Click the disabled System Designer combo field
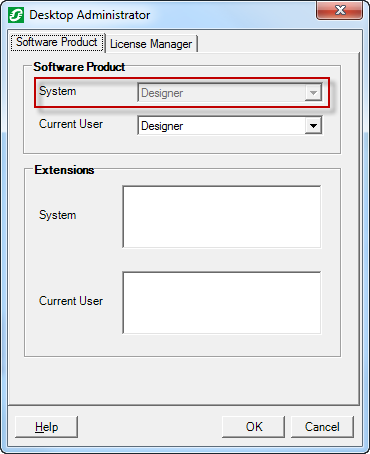Viewport: 370px width, 454px height. click(230, 93)
